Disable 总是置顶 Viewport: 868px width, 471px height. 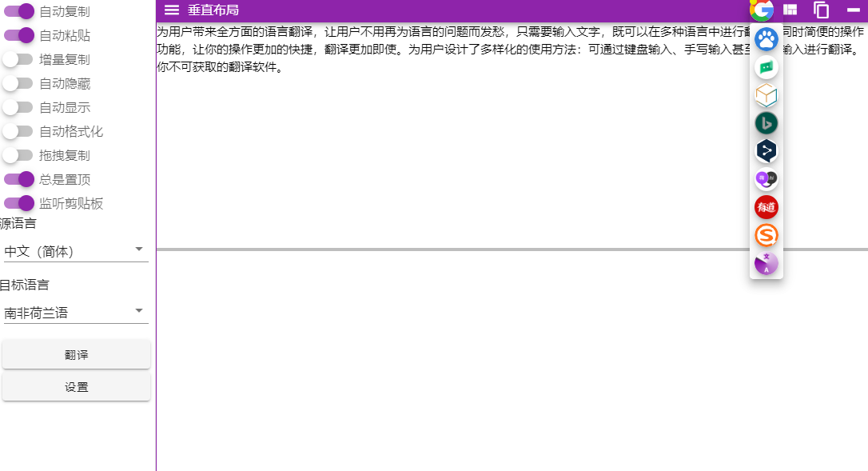coord(18,179)
